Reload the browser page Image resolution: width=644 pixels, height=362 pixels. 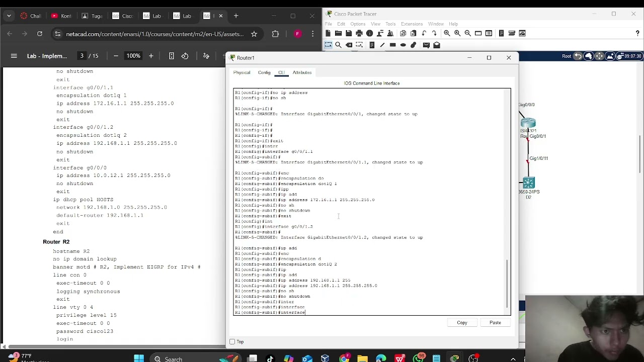point(40,34)
